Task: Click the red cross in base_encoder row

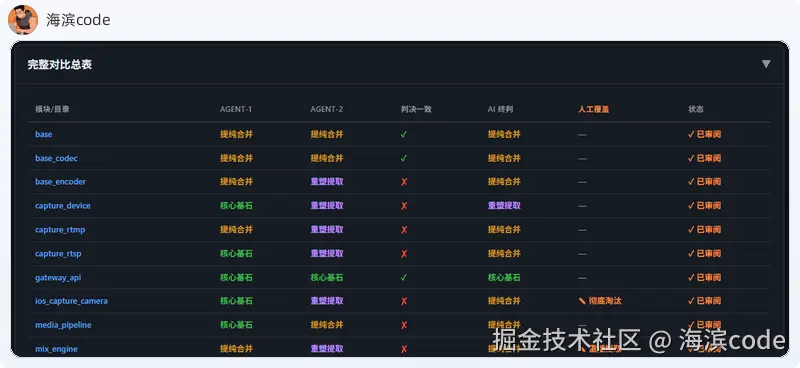Action: pos(404,182)
